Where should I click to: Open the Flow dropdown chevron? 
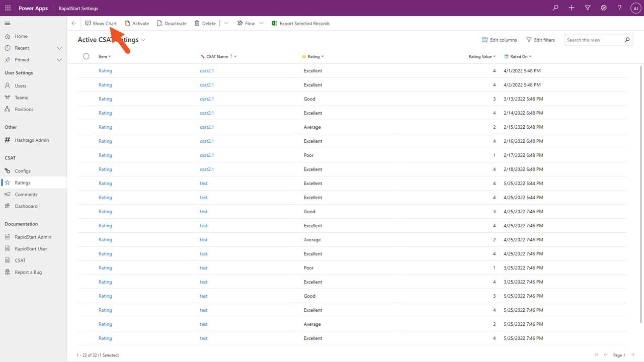(261, 23)
